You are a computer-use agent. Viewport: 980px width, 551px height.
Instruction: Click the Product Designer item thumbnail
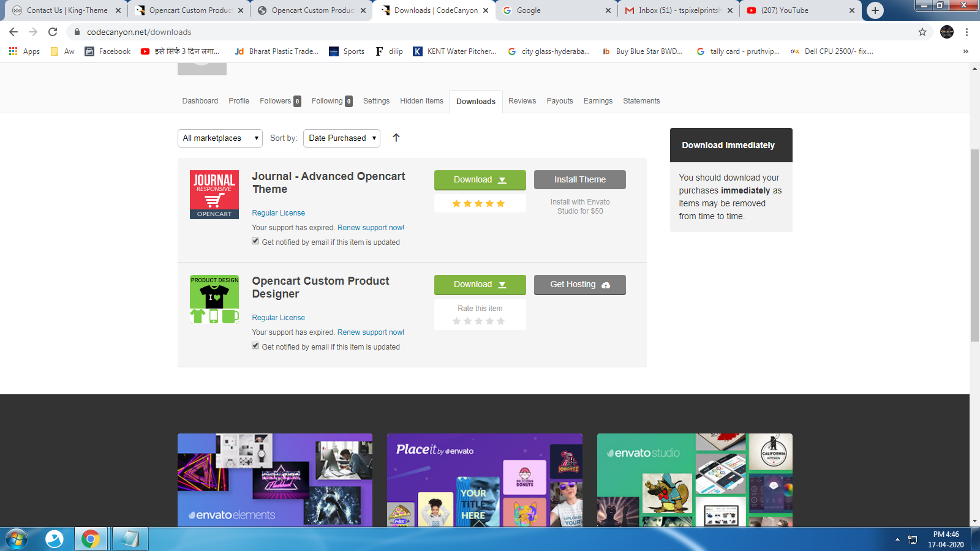(214, 299)
